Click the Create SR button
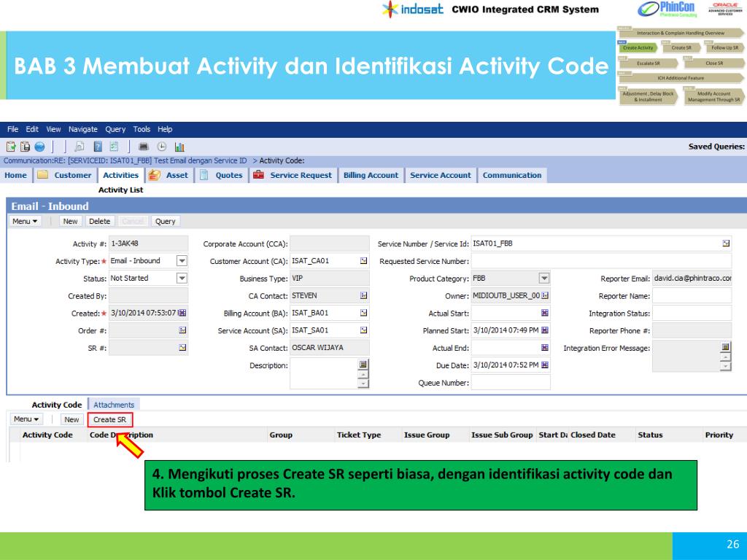This screenshot has height=560, width=747. coord(110,419)
